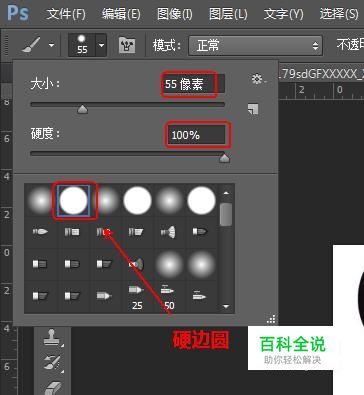The image size is (364, 395).
Task: Expand the tool preset arrow beside brush icon
Action: 51,45
